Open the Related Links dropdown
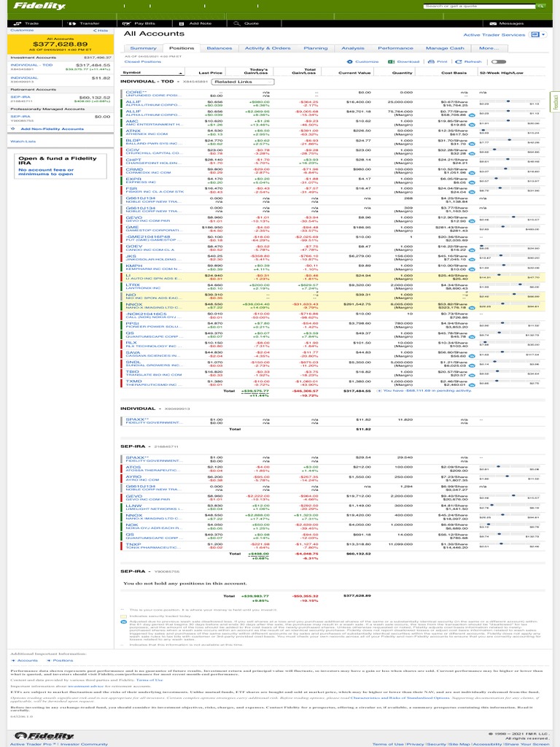This screenshot has height=747, width=560. (243, 82)
